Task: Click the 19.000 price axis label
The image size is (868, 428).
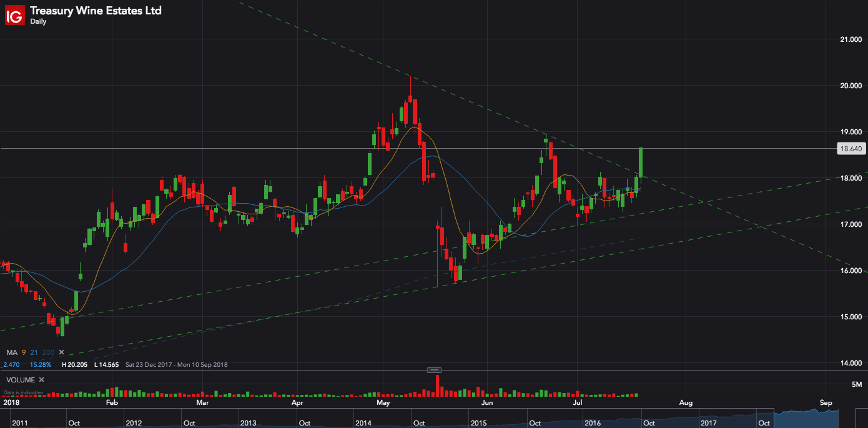Action: pos(851,132)
